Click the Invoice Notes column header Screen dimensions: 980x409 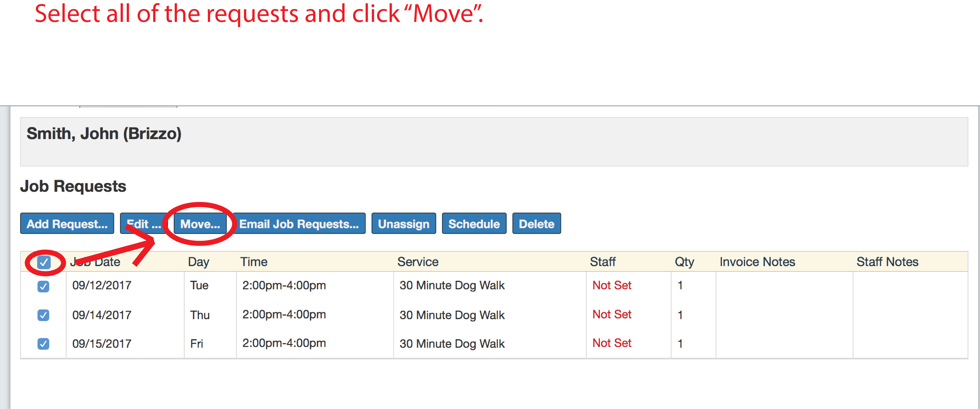tap(757, 262)
